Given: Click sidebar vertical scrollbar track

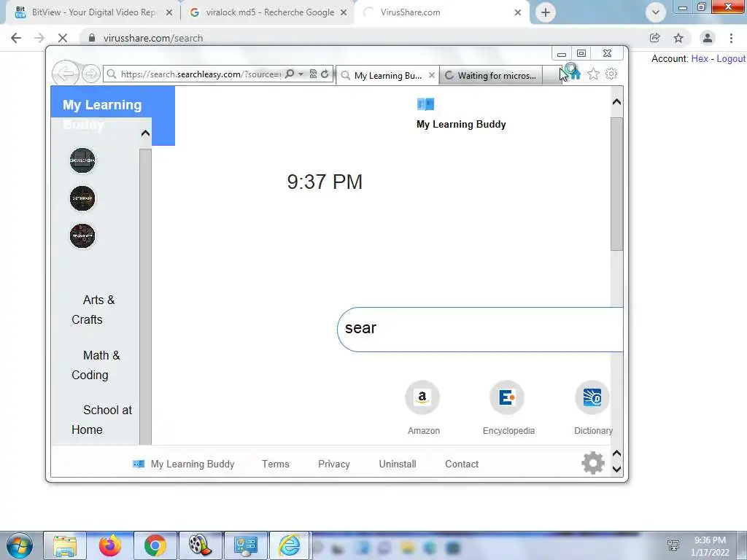Looking at the screenshot, I should pyautogui.click(x=145, y=296).
